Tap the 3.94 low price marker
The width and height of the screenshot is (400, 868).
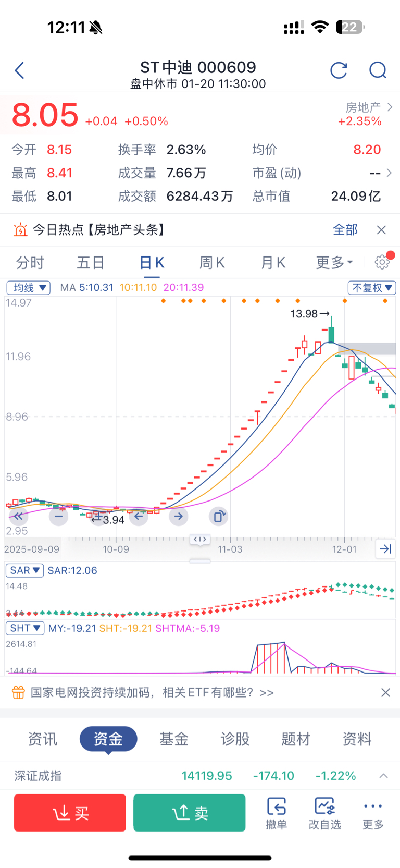(114, 520)
